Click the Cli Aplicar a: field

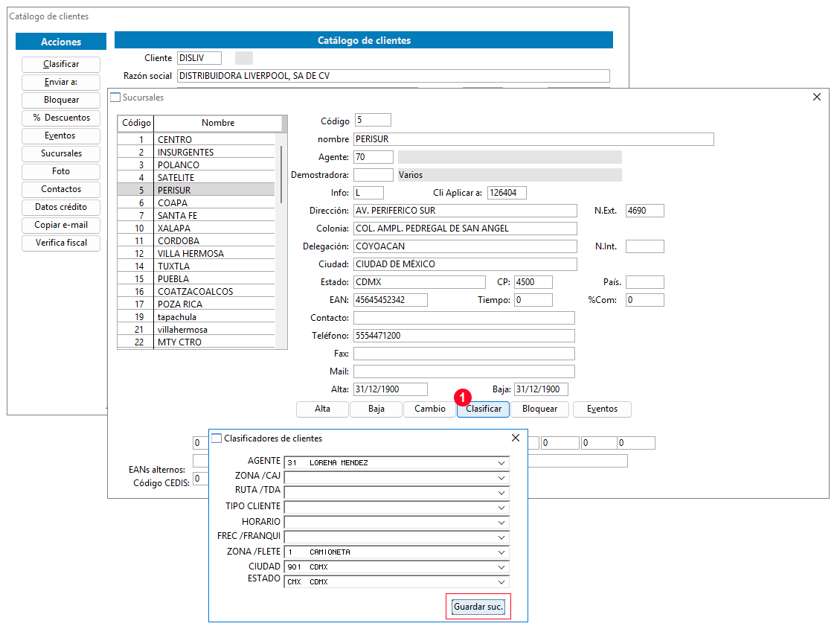pyautogui.click(x=507, y=193)
